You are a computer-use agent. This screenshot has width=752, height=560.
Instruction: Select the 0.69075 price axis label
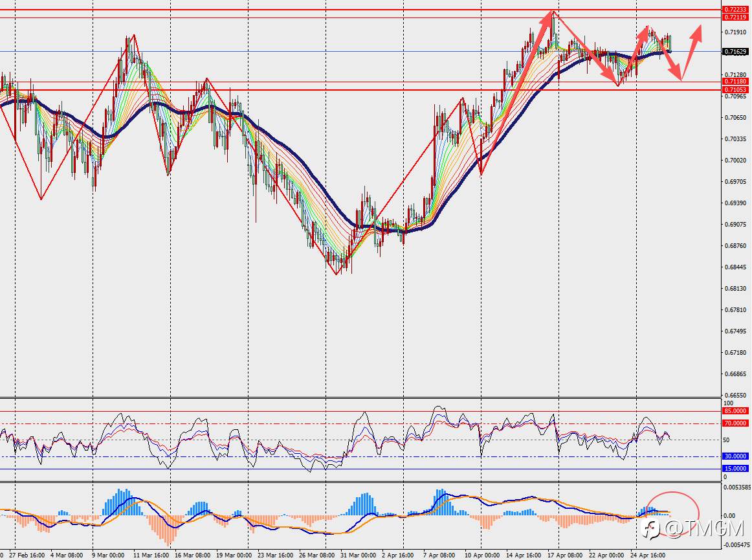pyautogui.click(x=735, y=224)
